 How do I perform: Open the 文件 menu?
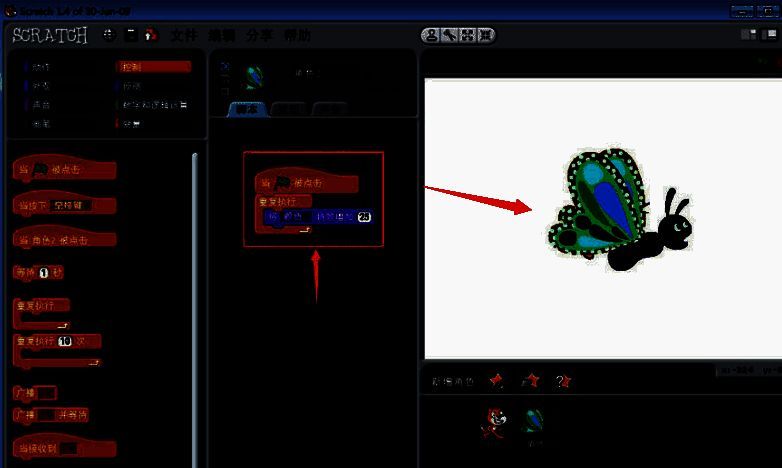coord(183,35)
